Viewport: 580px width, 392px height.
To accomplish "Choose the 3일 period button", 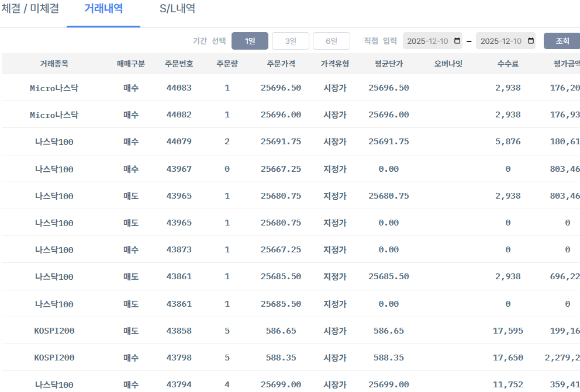I will tap(291, 41).
